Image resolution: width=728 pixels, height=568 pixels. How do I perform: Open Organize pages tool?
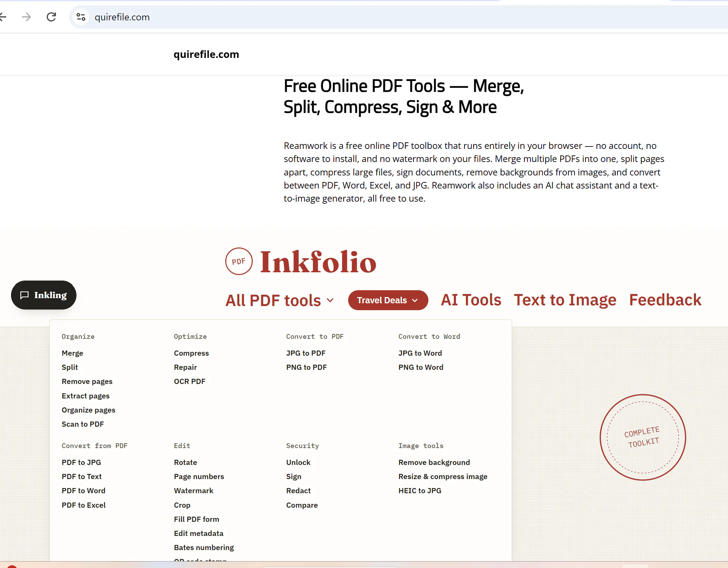click(x=89, y=410)
